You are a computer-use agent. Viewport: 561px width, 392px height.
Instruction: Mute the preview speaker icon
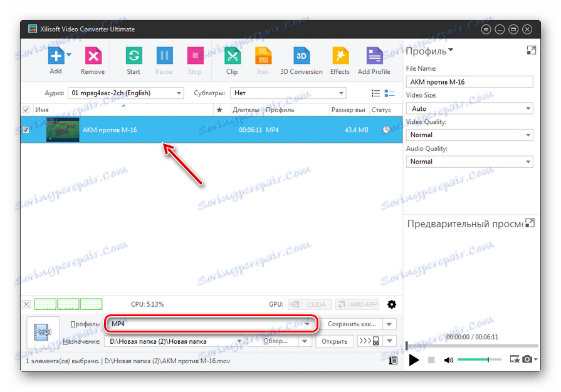(449, 360)
